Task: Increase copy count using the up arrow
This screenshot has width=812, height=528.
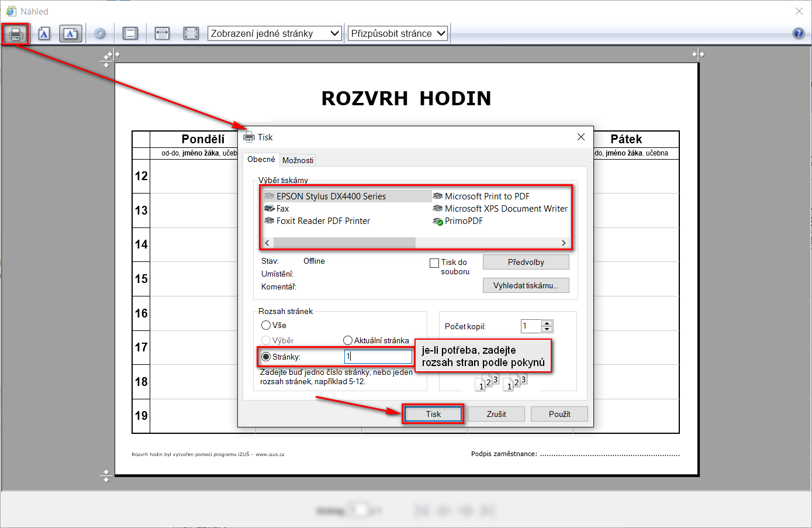Action: (547, 323)
